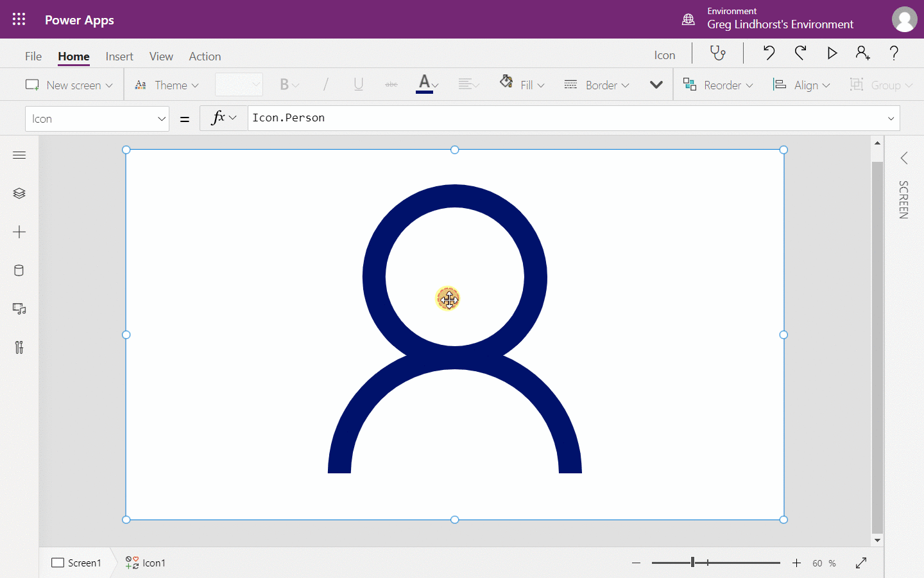Open the Advanced tools panel
924x578 pixels.
click(19, 347)
